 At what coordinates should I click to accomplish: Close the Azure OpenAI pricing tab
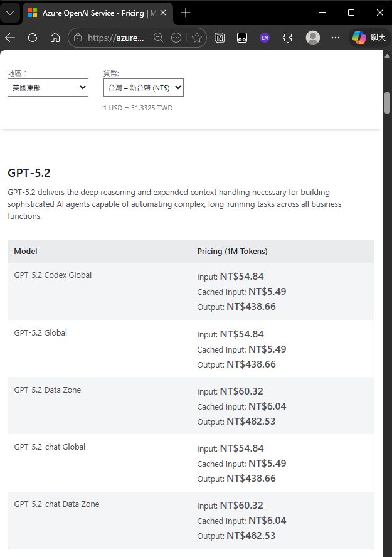point(162,13)
